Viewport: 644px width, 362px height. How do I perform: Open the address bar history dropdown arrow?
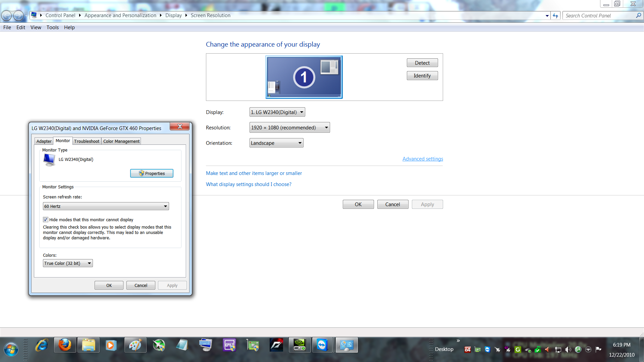547,16
